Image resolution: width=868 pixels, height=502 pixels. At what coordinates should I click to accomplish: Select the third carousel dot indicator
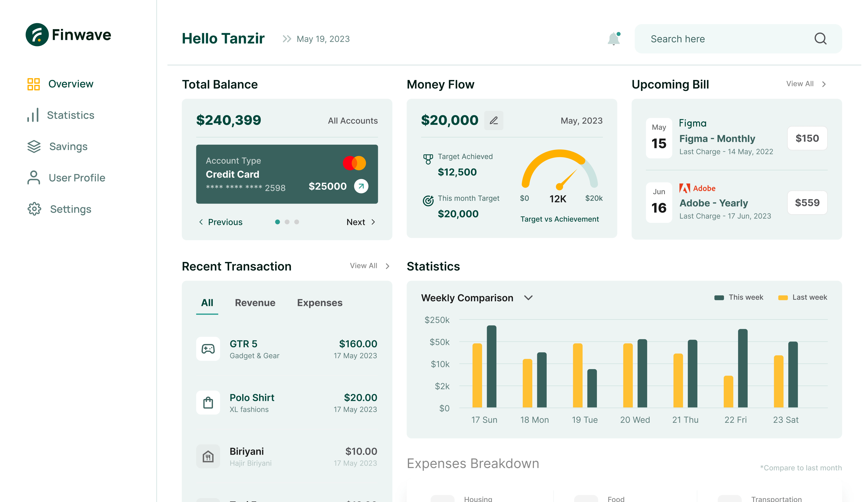pos(297,222)
